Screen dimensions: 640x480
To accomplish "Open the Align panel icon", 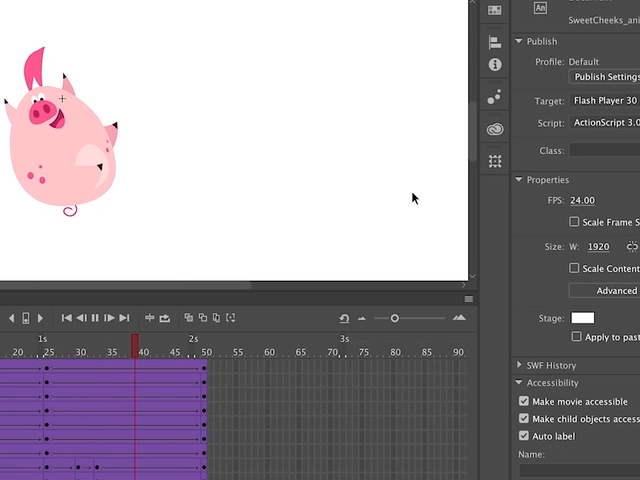I will coord(495,42).
